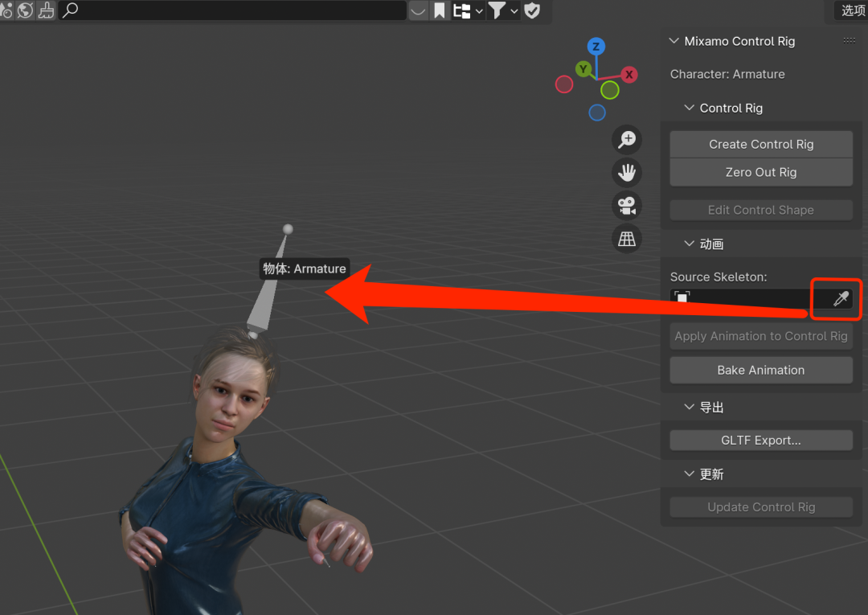
Task: Click the hand pan view button
Action: (627, 173)
